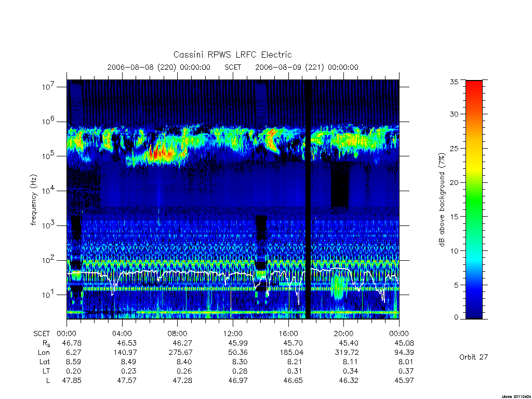
Task: Click the Lon value 275.67
Action: tap(180, 353)
